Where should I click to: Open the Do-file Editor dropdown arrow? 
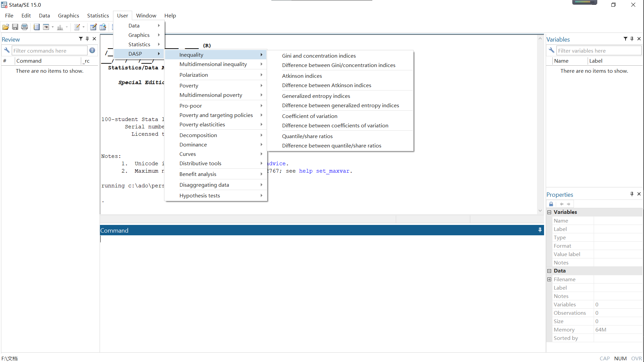point(84,27)
